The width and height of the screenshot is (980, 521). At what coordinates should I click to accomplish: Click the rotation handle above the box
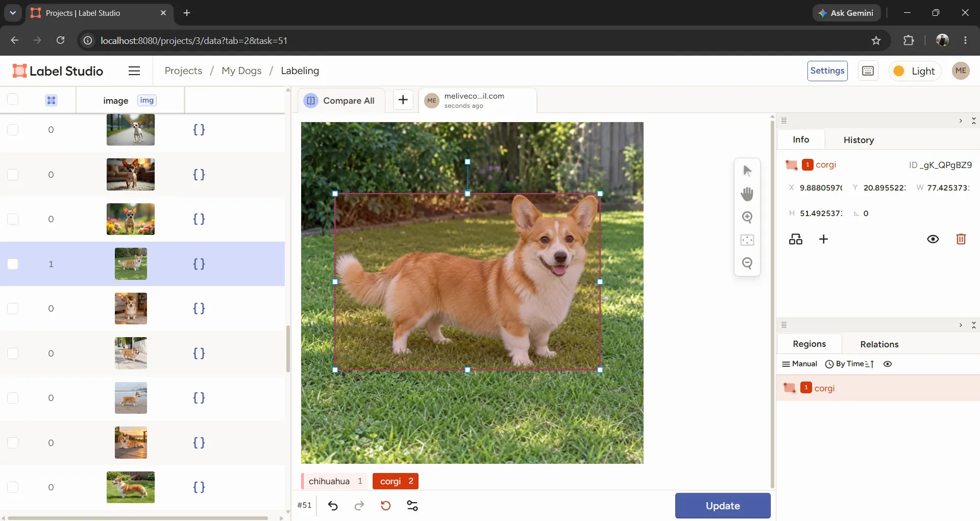467,161
